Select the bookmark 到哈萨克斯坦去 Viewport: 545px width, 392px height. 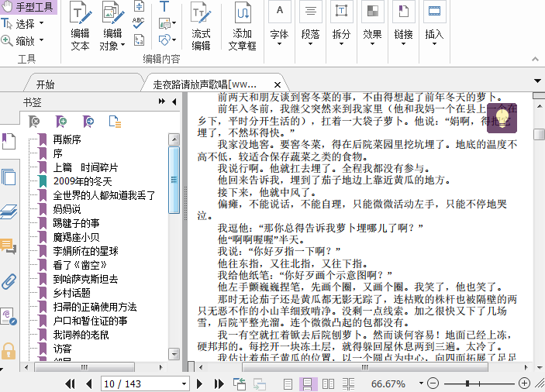click(85, 279)
